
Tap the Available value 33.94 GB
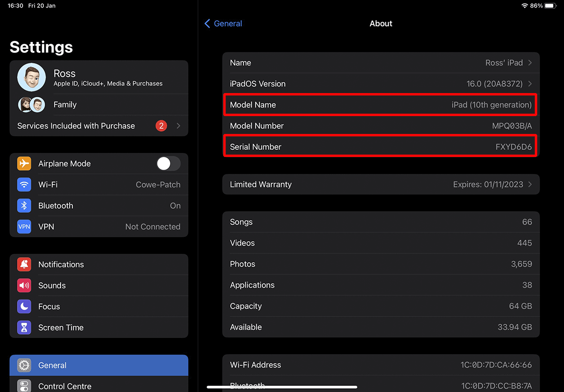(515, 327)
